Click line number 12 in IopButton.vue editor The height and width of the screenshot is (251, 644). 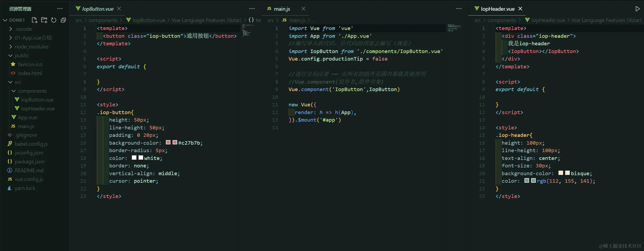(x=83, y=112)
